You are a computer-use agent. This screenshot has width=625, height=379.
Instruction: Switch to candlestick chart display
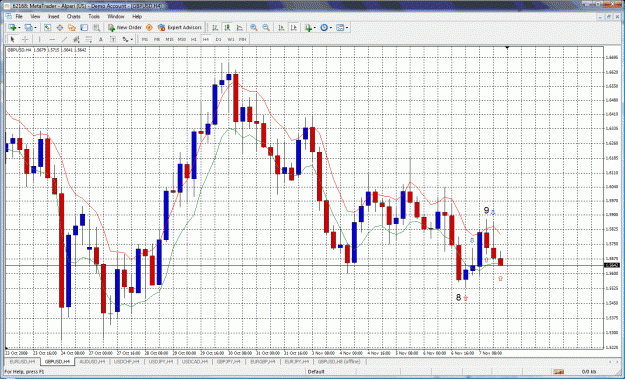pos(227,27)
